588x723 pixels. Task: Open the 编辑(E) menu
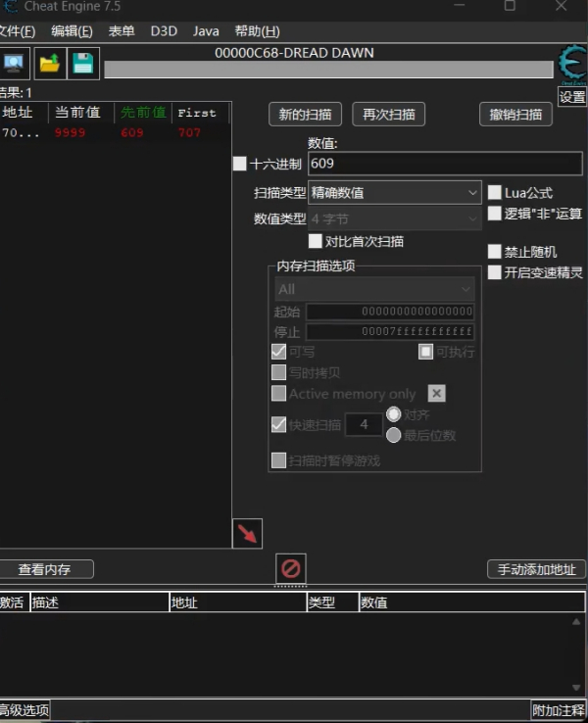73,31
